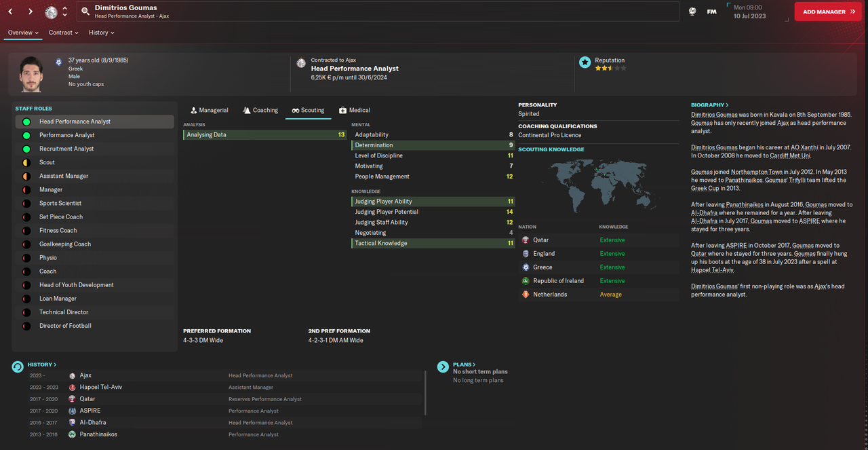Image resolution: width=868 pixels, height=450 pixels.
Task: Click club badge beside Contracted to Ajax
Action: click(301, 63)
